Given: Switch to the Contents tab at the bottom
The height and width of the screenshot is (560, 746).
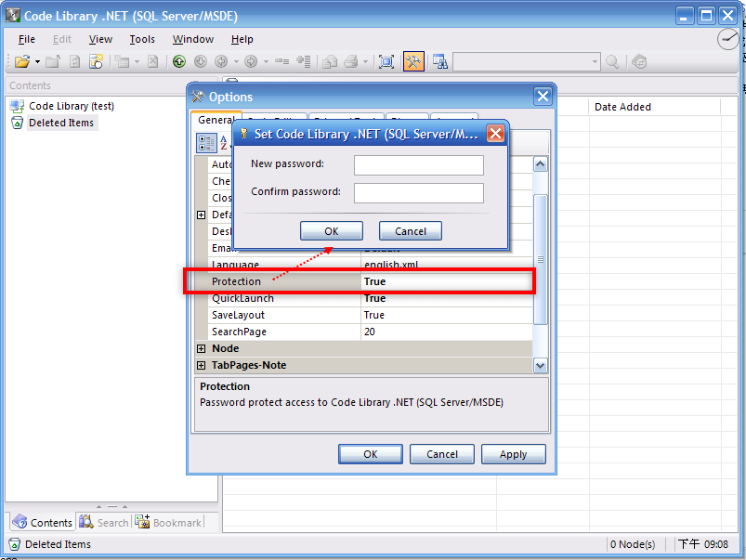Looking at the screenshot, I should (x=43, y=523).
